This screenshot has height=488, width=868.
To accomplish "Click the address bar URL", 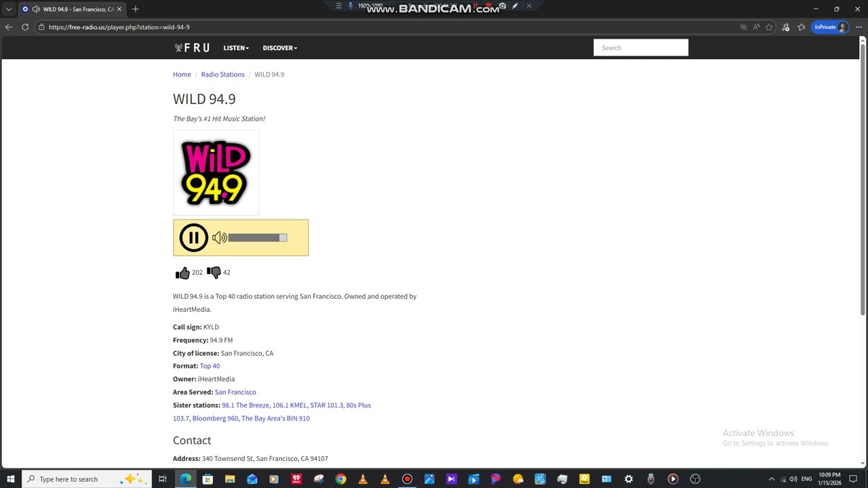I will click(119, 27).
